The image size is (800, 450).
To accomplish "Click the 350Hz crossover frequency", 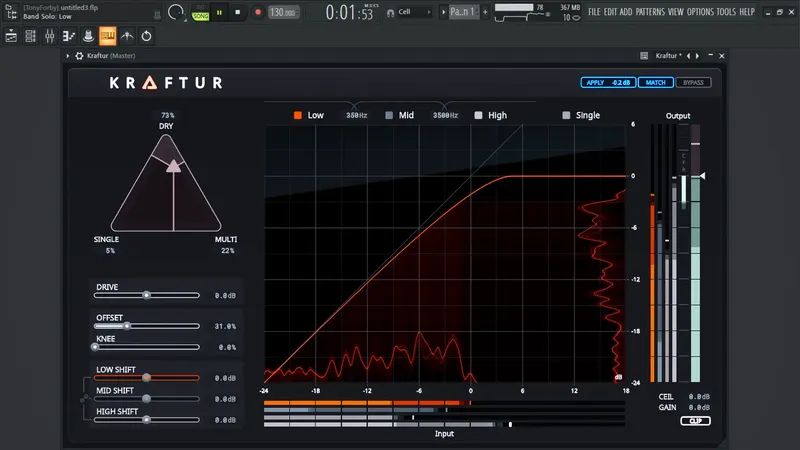I will 357,115.
